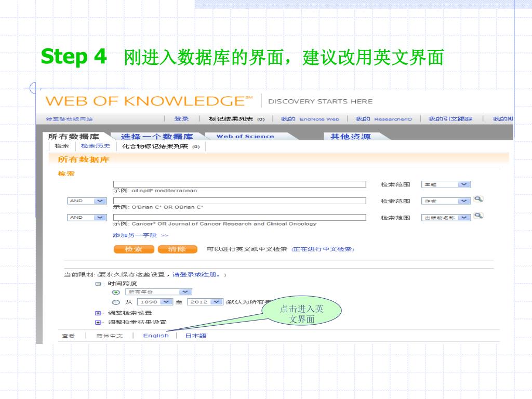Open first AND operator dropdown

[x=87, y=201]
